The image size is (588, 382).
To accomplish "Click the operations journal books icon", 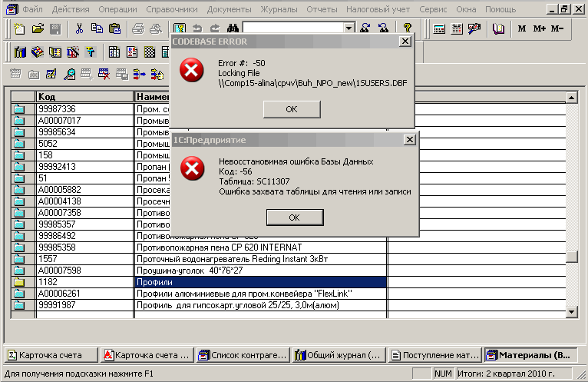I will [x=19, y=52].
